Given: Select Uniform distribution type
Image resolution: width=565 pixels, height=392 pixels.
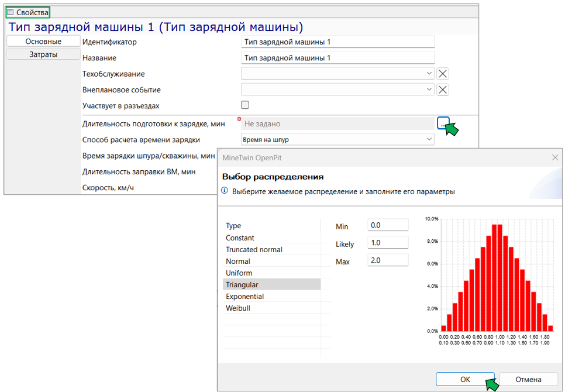Looking at the screenshot, I should pos(272,273).
